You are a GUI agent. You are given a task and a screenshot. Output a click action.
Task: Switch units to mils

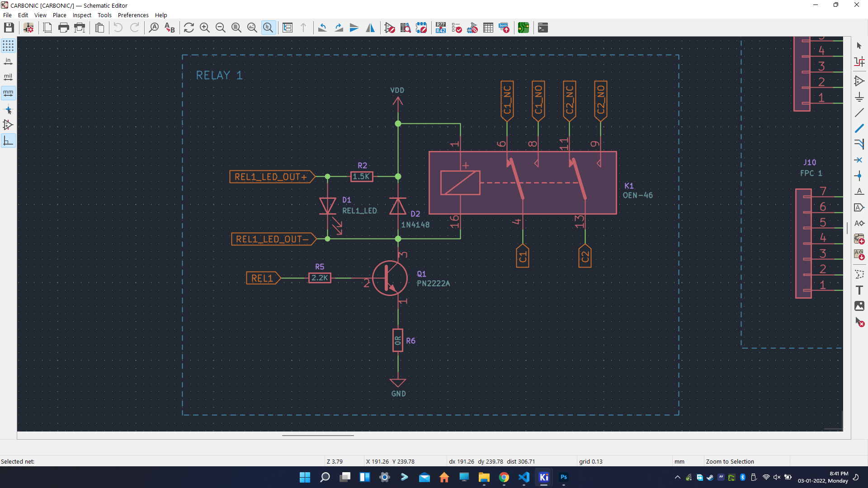pos(8,77)
